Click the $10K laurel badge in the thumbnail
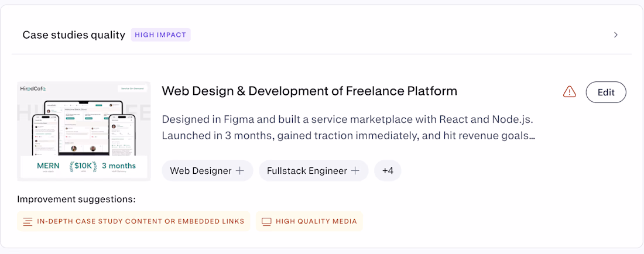This screenshot has width=644, height=254. click(82, 166)
